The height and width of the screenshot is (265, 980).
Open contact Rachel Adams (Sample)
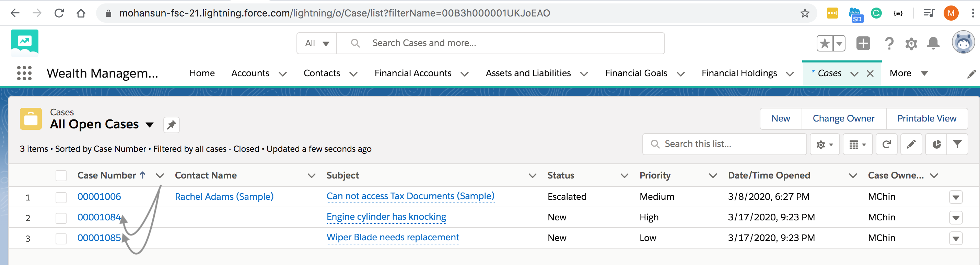pyautogui.click(x=224, y=196)
